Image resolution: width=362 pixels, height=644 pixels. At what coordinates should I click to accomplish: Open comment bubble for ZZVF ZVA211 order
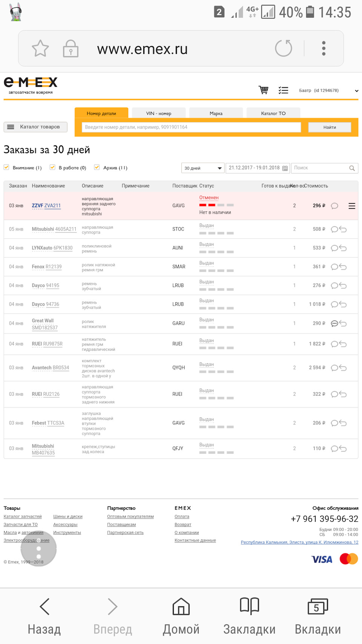click(334, 206)
